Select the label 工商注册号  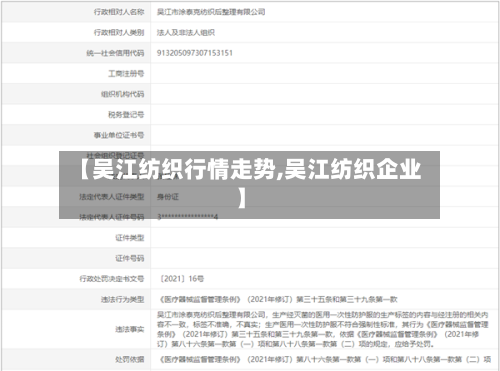[126, 74]
